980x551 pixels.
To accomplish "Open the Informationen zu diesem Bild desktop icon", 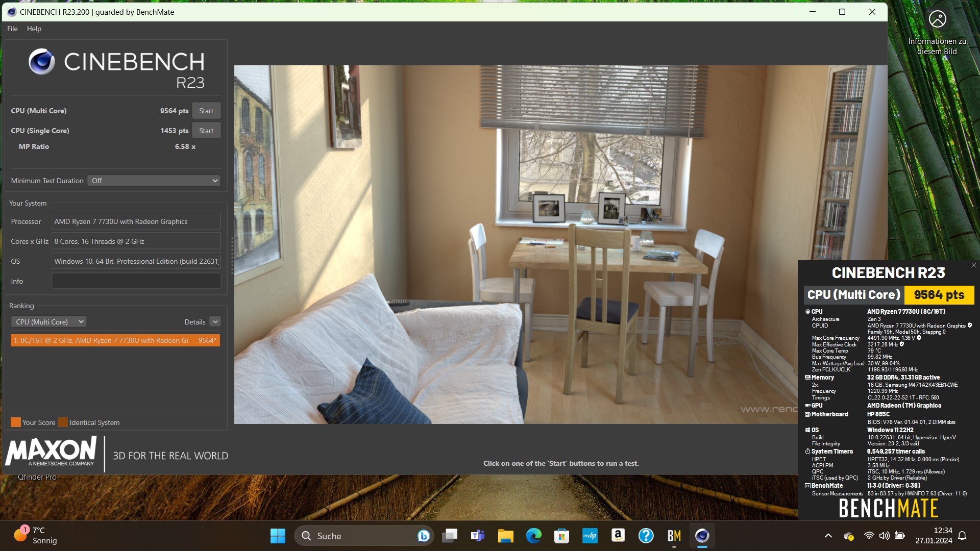I will 937,33.
